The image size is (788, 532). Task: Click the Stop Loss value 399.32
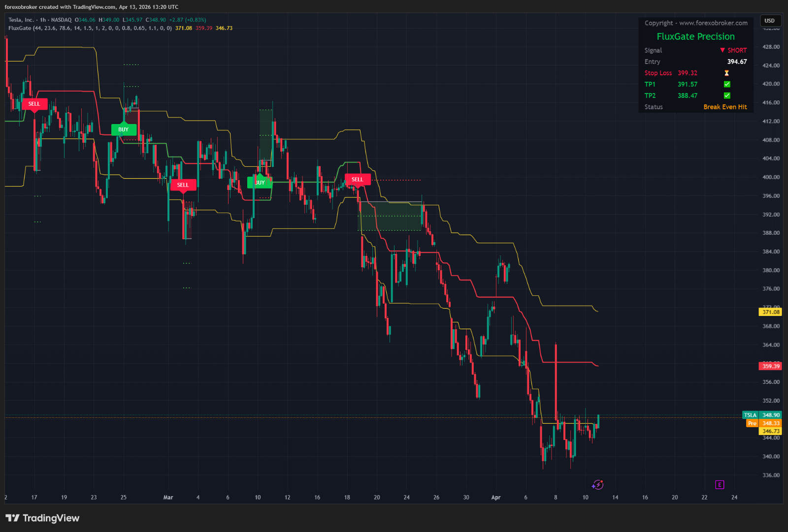(x=688, y=73)
